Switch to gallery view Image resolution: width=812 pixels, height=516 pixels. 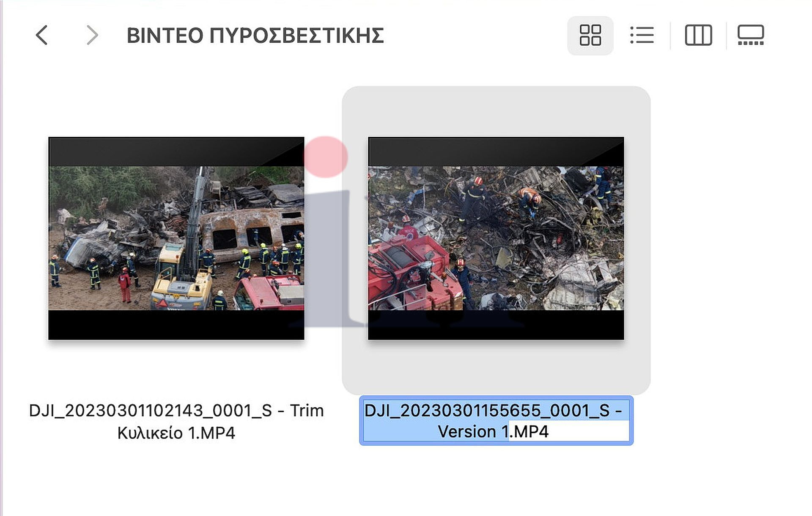pyautogui.click(x=751, y=35)
